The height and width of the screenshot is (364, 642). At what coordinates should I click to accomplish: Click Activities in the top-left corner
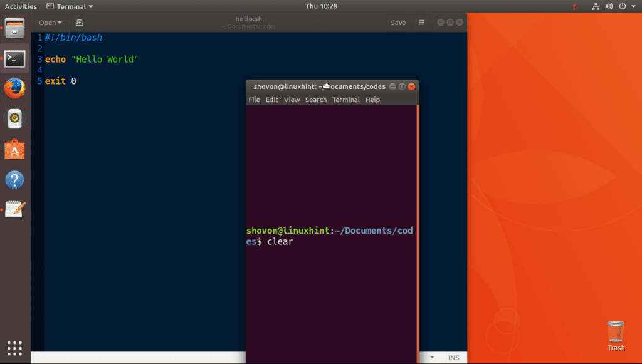click(x=21, y=6)
